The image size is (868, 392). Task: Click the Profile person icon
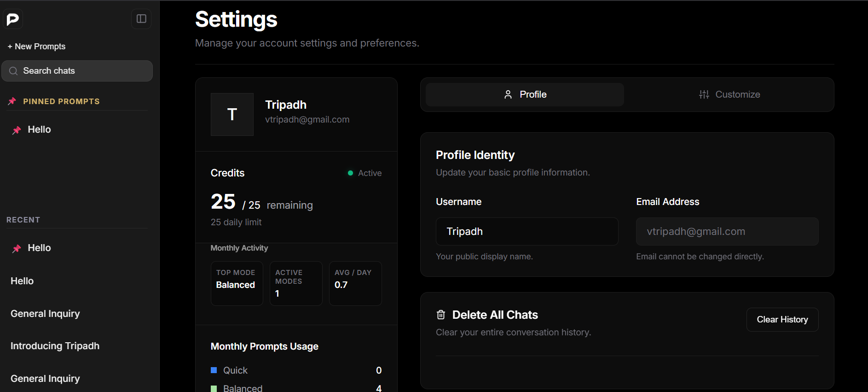pos(508,94)
